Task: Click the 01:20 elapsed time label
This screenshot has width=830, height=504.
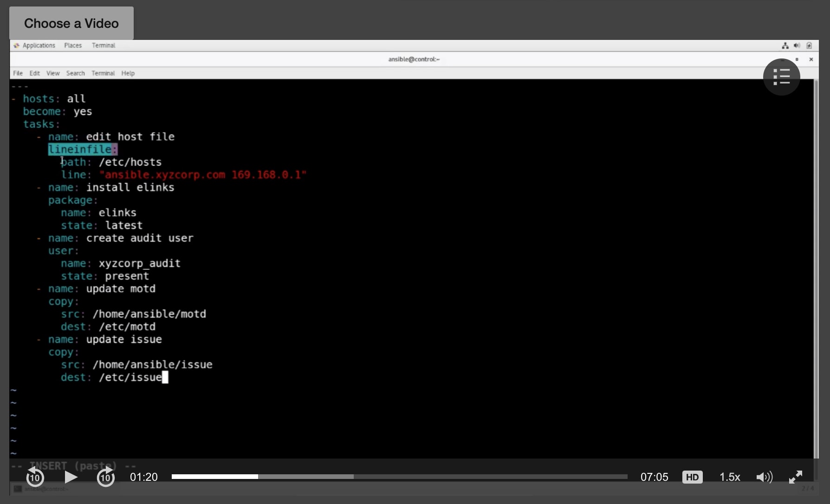Action: 144,477
